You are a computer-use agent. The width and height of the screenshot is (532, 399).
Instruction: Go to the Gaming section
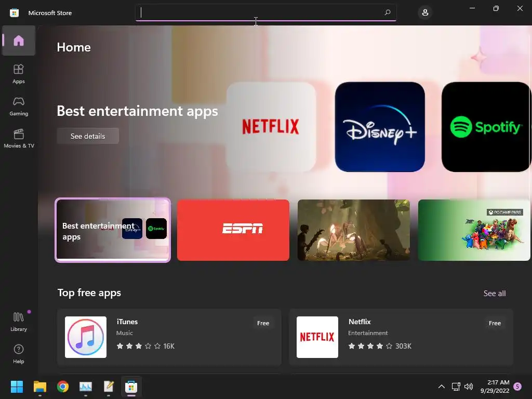tap(19, 106)
